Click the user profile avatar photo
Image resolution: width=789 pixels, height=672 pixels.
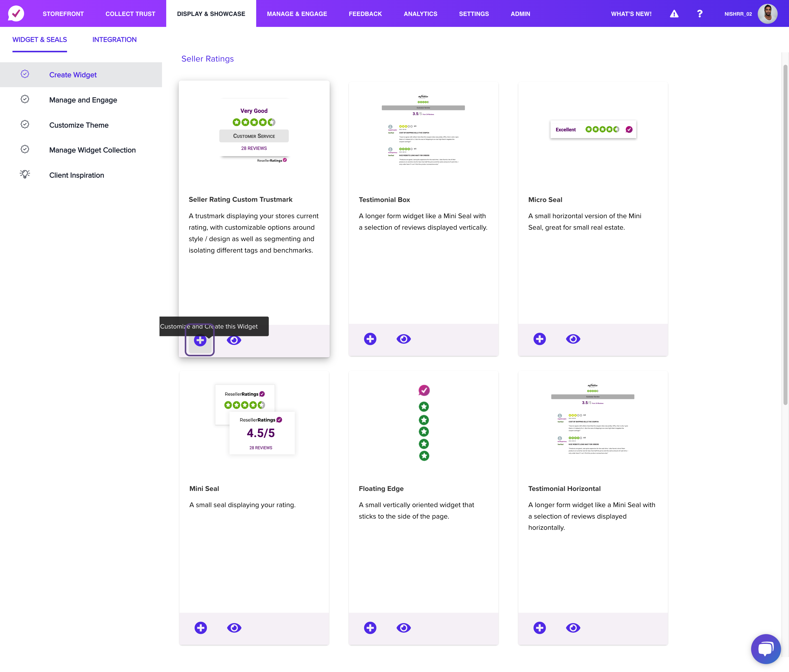(767, 14)
